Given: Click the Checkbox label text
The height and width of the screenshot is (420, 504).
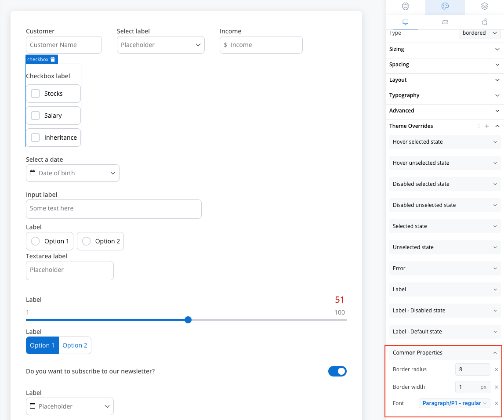Looking at the screenshot, I should (48, 76).
